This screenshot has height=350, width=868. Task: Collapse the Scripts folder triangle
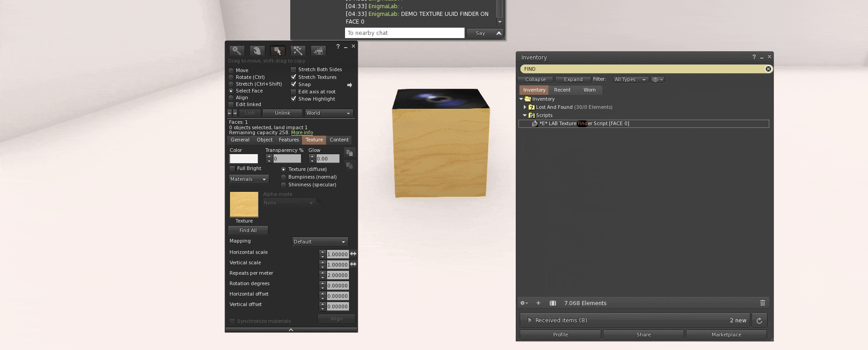click(x=525, y=115)
